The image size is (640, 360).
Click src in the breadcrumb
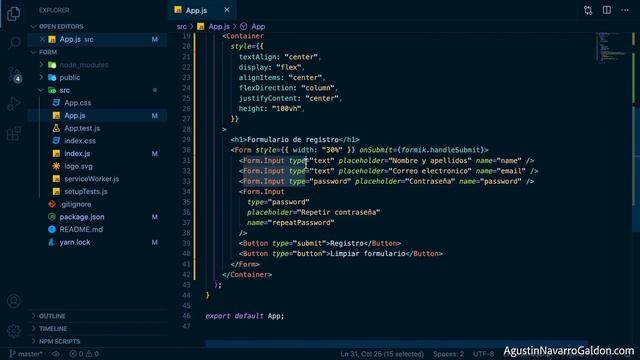(x=182, y=27)
